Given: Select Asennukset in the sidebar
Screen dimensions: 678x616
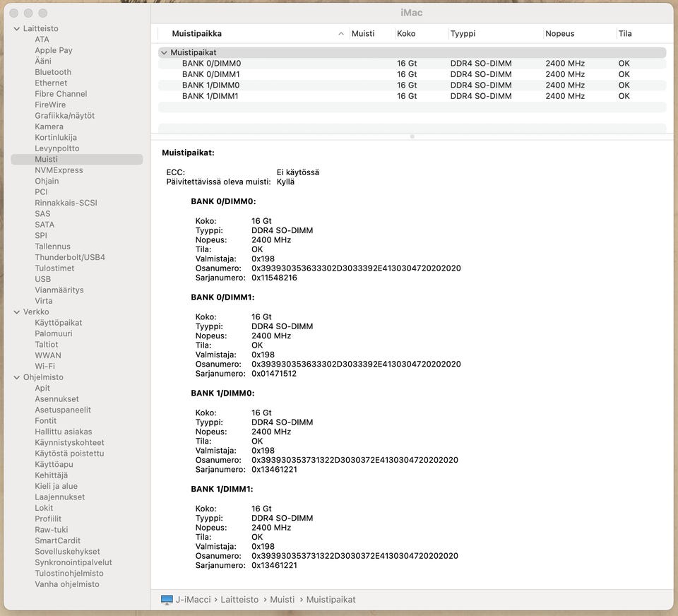Looking at the screenshot, I should coord(56,399).
